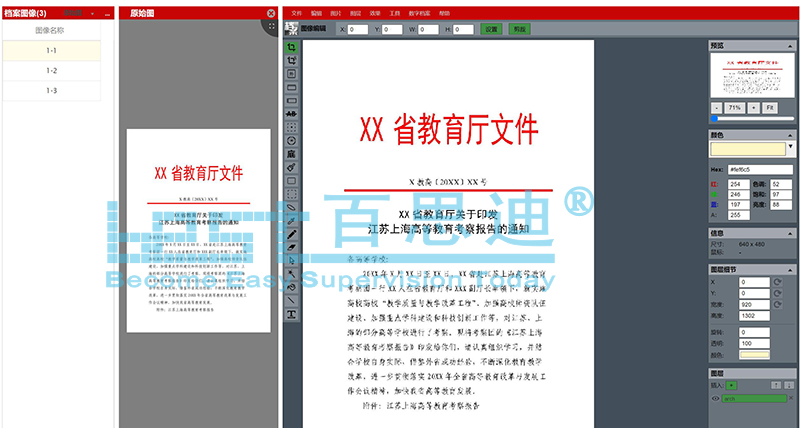Collapse the 图层细节 layer details panel
800x428 pixels.
tap(790, 269)
